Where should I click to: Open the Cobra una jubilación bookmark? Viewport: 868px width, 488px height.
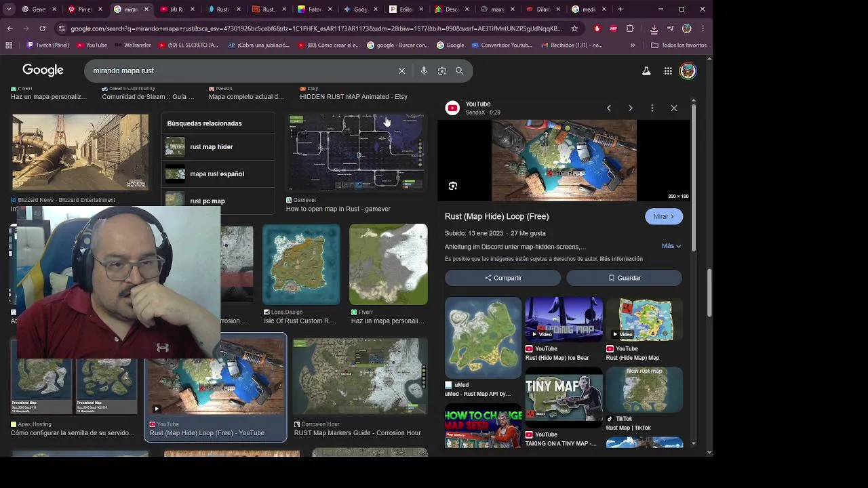point(258,45)
